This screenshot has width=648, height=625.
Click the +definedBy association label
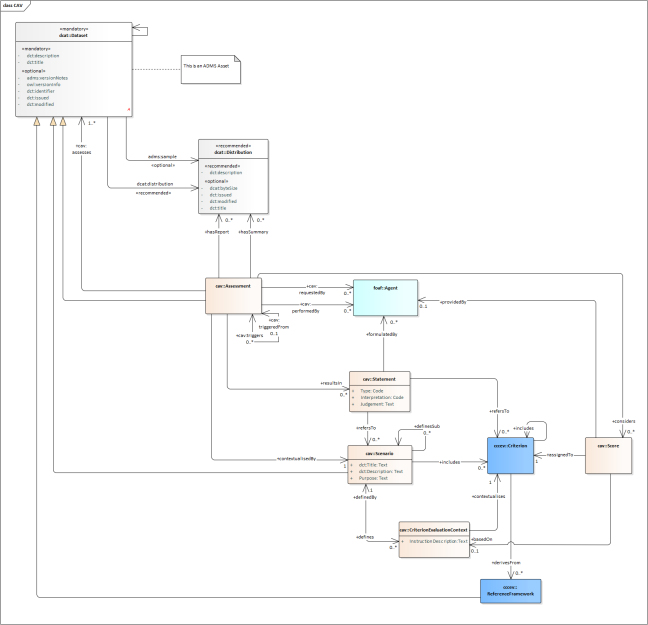tap(365, 497)
